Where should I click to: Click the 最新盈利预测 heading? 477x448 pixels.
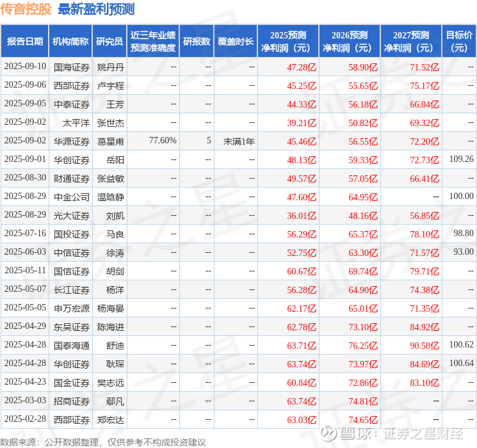[96, 9]
